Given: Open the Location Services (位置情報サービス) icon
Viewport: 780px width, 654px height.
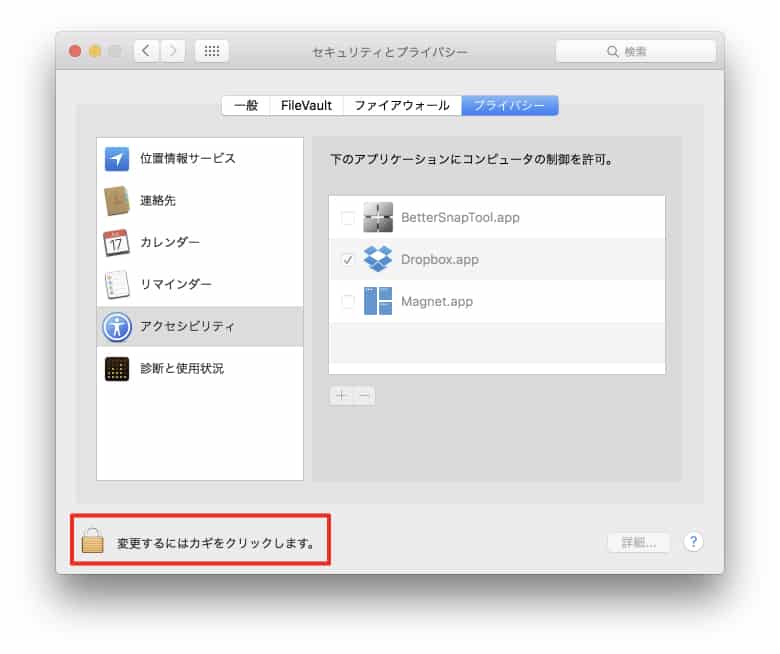Looking at the screenshot, I should pyautogui.click(x=117, y=159).
